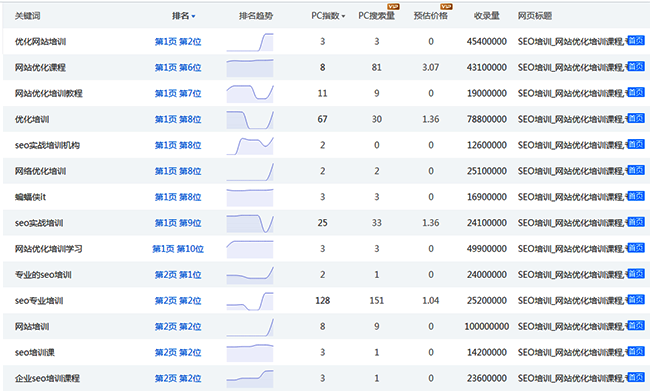Open the rank link in the 优化培训 row
Screen dimensions: 650x391
click(x=178, y=119)
